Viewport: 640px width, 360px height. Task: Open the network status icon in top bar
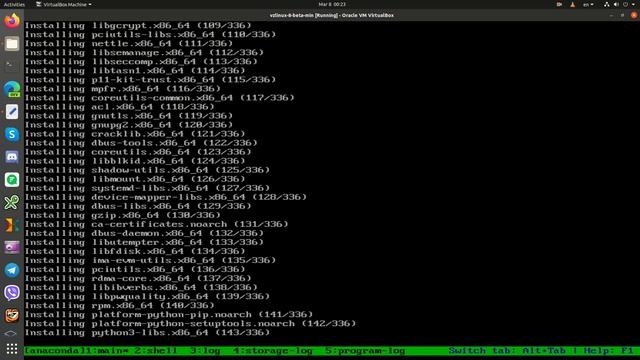point(607,4)
